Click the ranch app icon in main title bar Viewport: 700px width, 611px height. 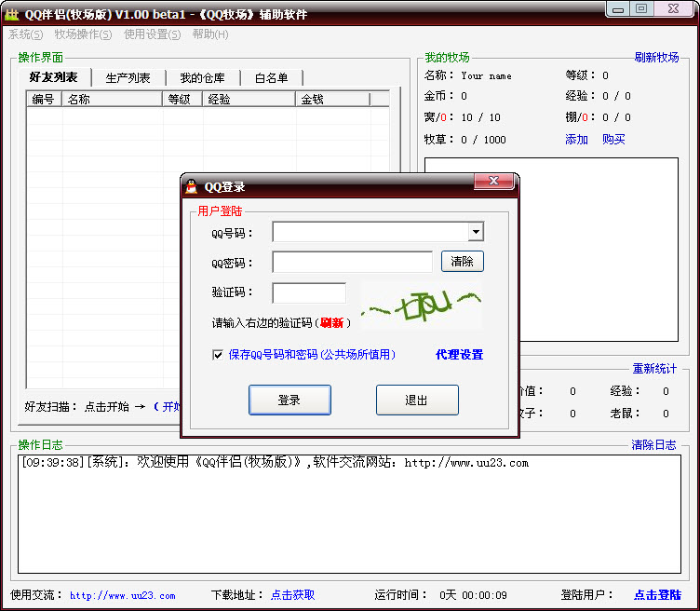tap(11, 14)
